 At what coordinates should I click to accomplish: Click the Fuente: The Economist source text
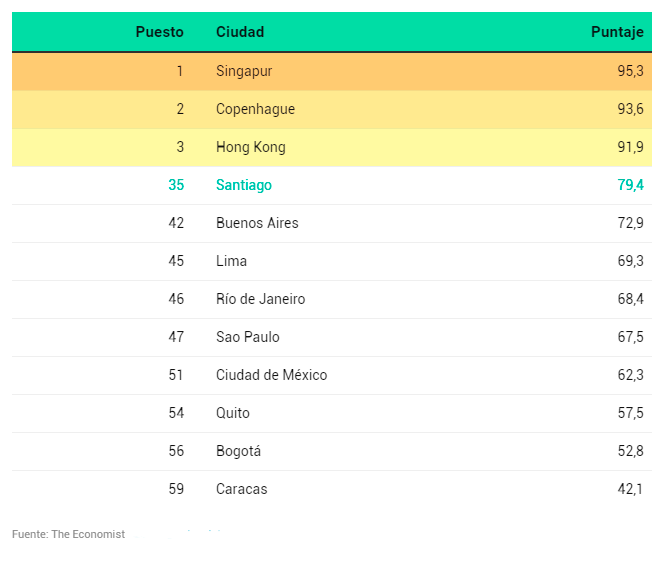coord(68,534)
